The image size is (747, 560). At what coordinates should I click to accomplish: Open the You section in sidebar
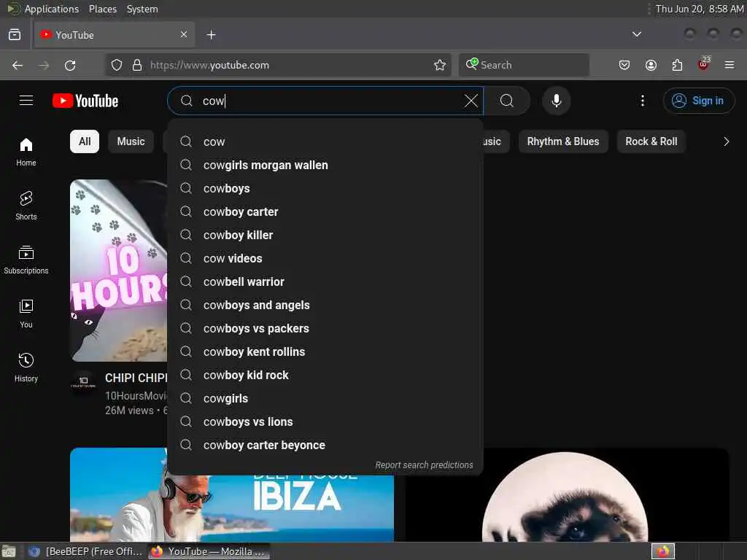point(26,314)
